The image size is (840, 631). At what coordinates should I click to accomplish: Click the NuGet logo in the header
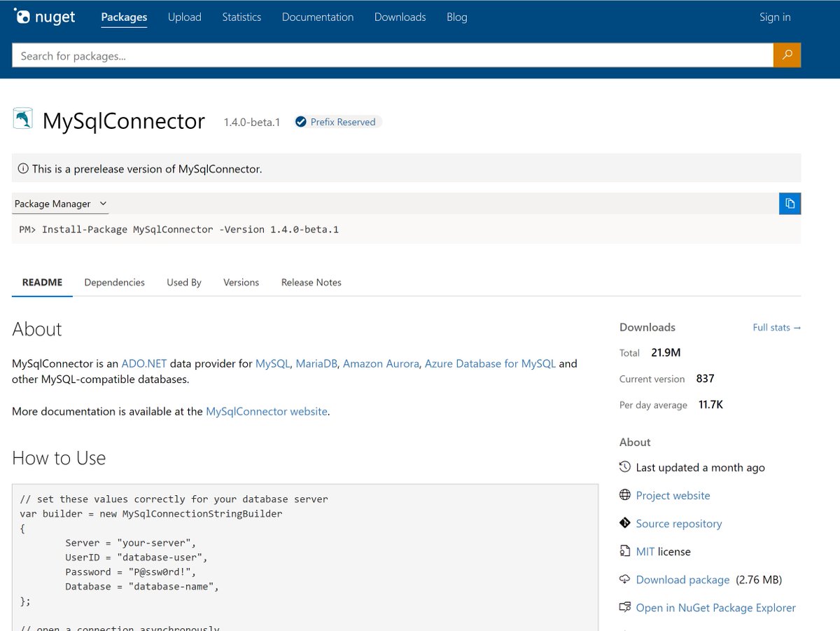[x=44, y=17]
